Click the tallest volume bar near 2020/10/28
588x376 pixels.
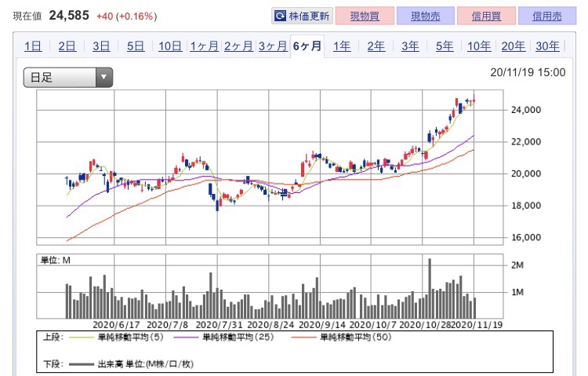tap(430, 289)
